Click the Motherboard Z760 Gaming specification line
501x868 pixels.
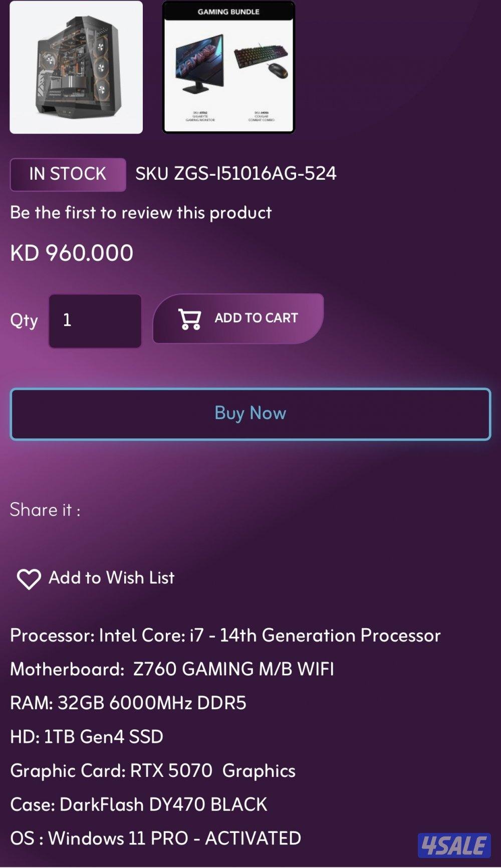tap(172, 669)
